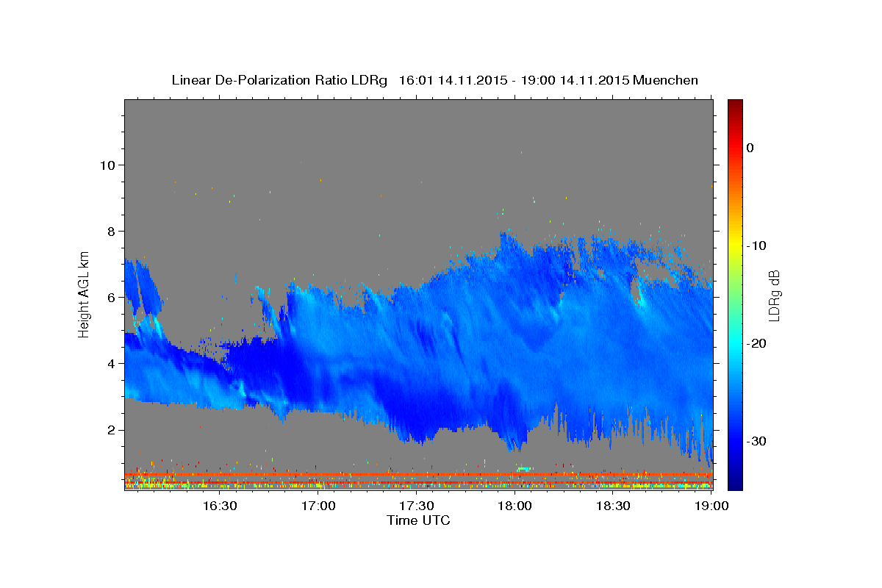The width and height of the screenshot is (882, 588).
Task: Click the 17:30 time tick label
Action: (x=417, y=506)
